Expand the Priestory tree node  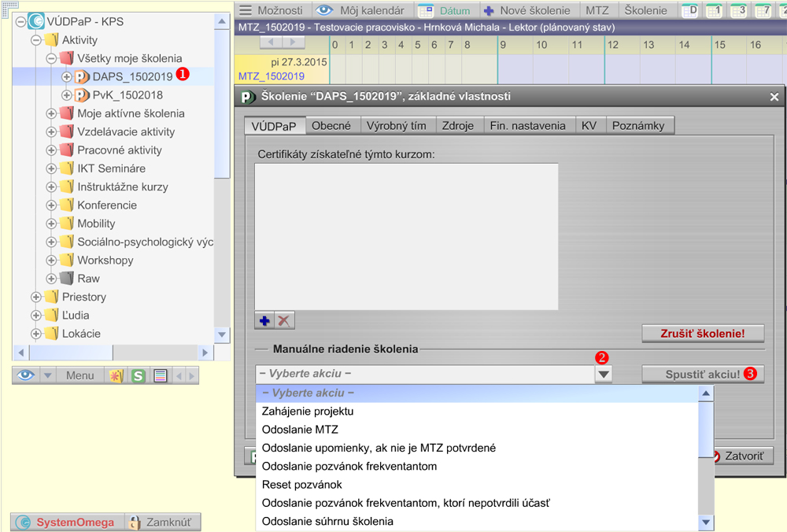[x=36, y=297]
